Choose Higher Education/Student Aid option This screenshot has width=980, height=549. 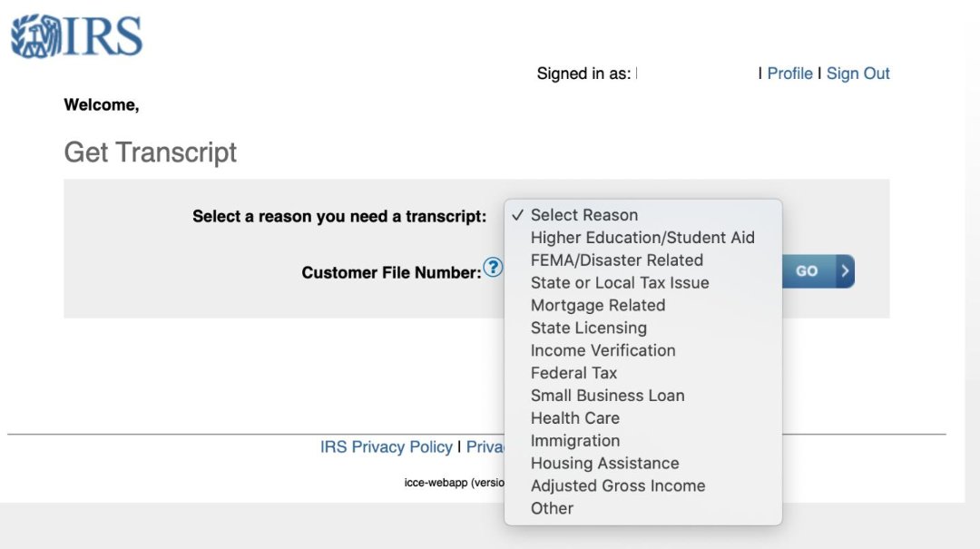click(642, 238)
